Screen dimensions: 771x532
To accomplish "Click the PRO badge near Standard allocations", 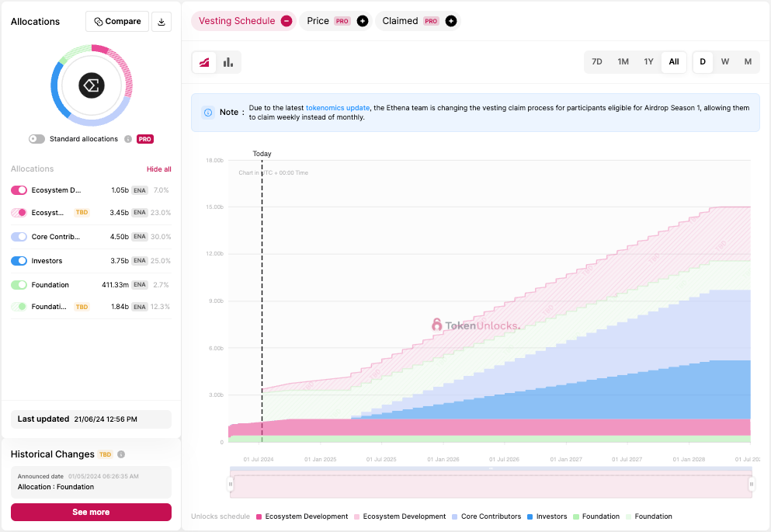I will click(x=145, y=139).
